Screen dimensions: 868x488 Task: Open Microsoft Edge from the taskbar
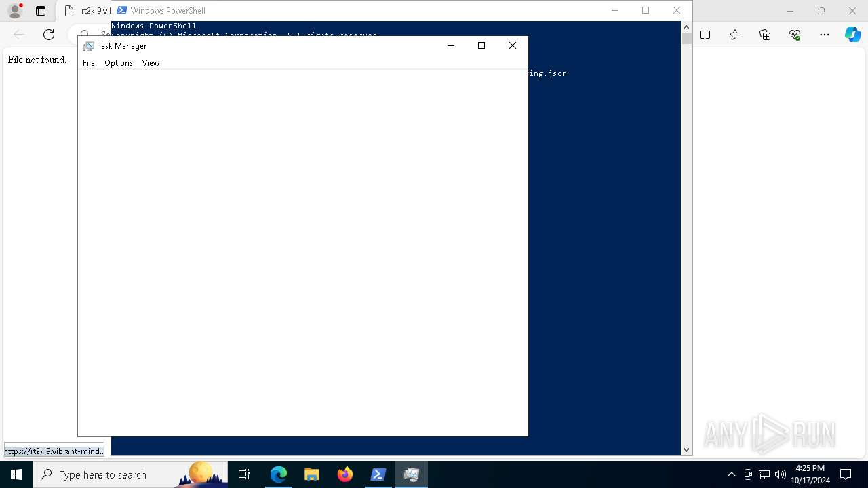click(279, 474)
